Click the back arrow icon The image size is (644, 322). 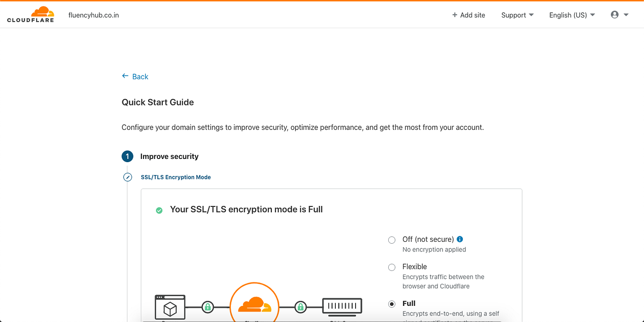(x=124, y=76)
